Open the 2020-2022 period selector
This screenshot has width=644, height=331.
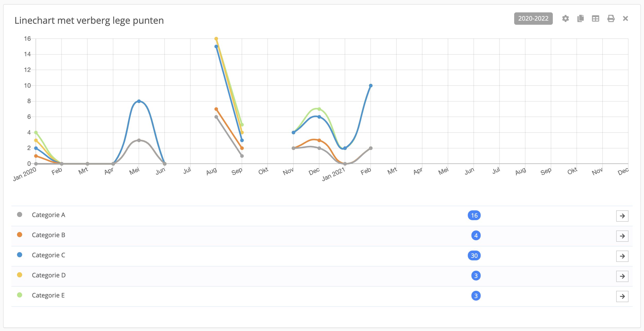[533, 19]
